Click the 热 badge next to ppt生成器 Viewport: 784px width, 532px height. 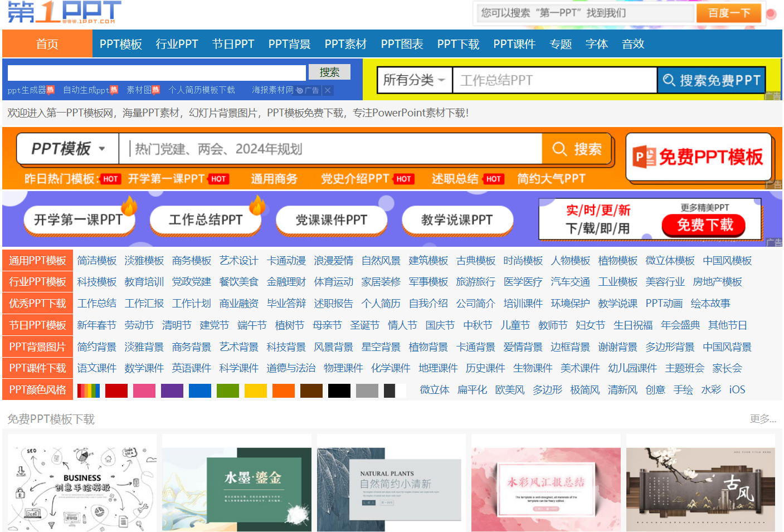coord(51,90)
